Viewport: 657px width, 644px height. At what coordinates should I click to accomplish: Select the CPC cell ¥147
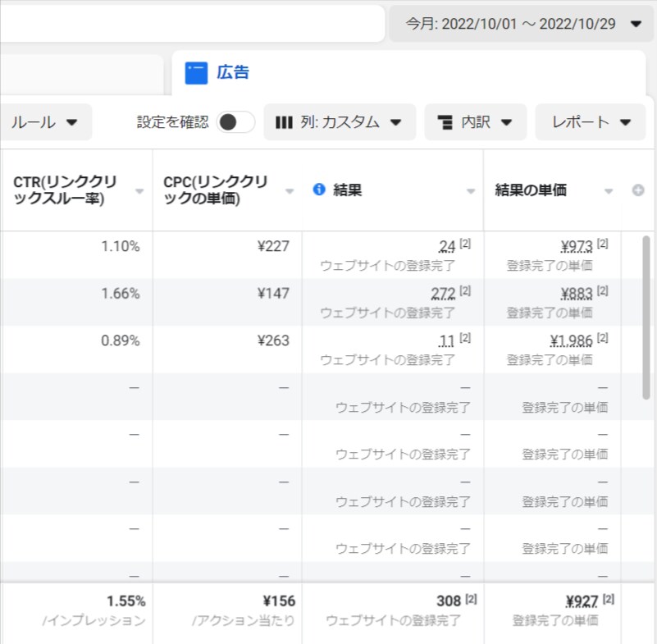[x=273, y=294]
